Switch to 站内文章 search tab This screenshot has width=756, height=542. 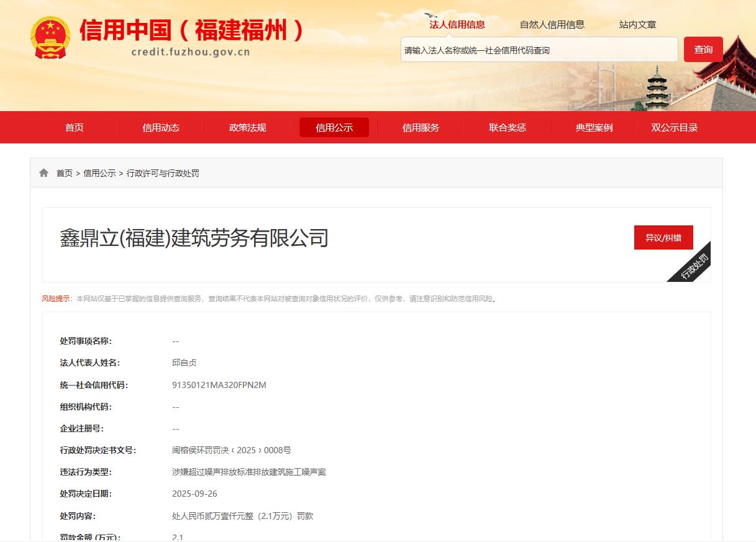point(637,25)
